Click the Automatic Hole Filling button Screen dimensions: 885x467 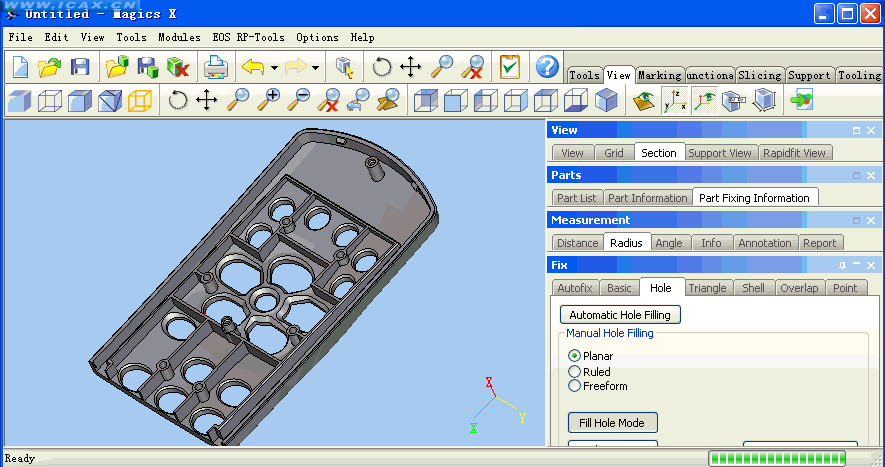tap(619, 315)
